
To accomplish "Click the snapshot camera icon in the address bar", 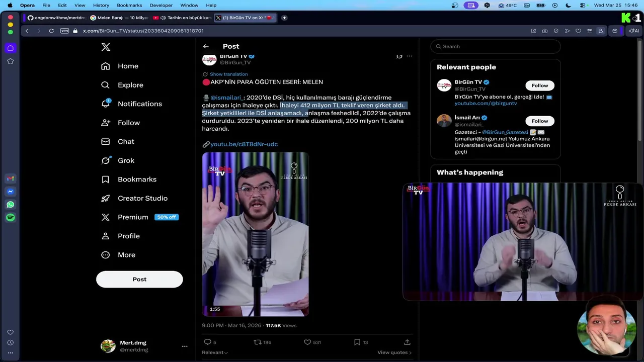I will coord(545,31).
